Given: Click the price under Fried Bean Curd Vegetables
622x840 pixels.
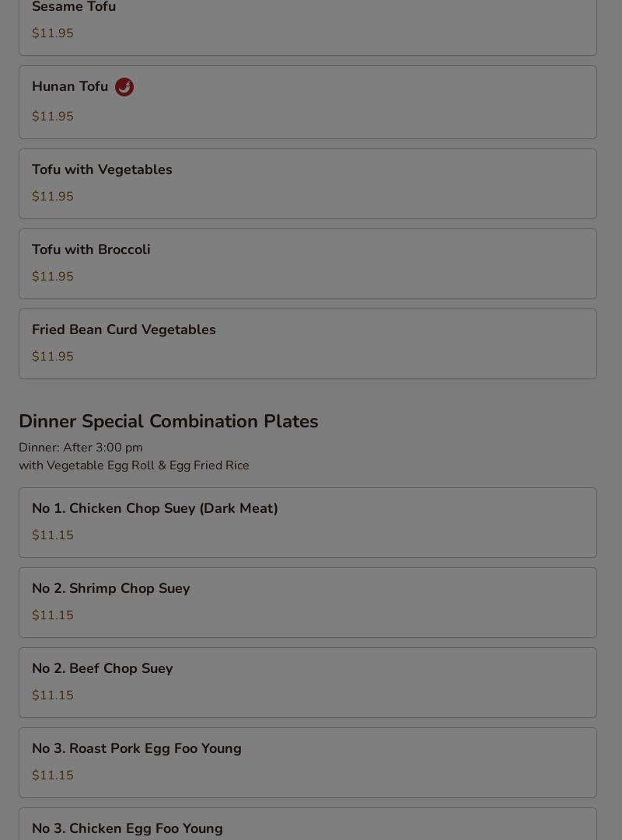Looking at the screenshot, I should 53,357.
